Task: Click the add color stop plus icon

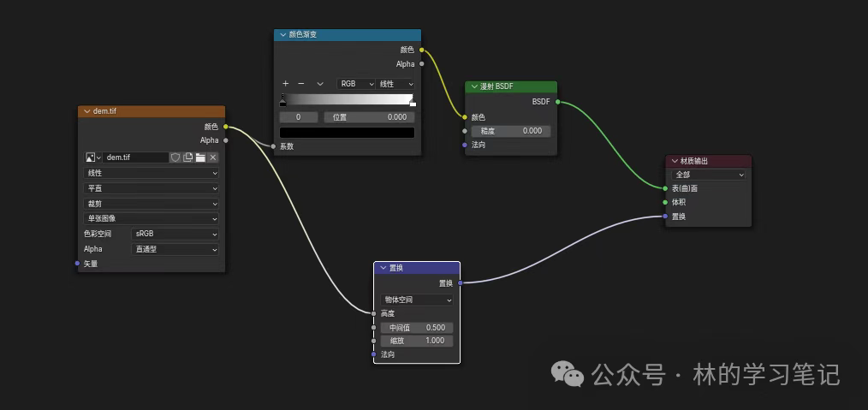Action: coord(286,84)
